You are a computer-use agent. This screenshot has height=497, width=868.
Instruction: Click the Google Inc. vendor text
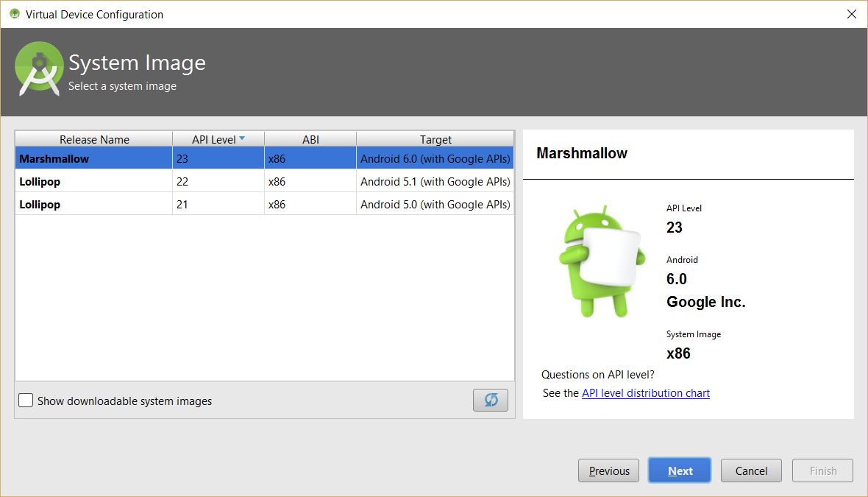(x=706, y=302)
